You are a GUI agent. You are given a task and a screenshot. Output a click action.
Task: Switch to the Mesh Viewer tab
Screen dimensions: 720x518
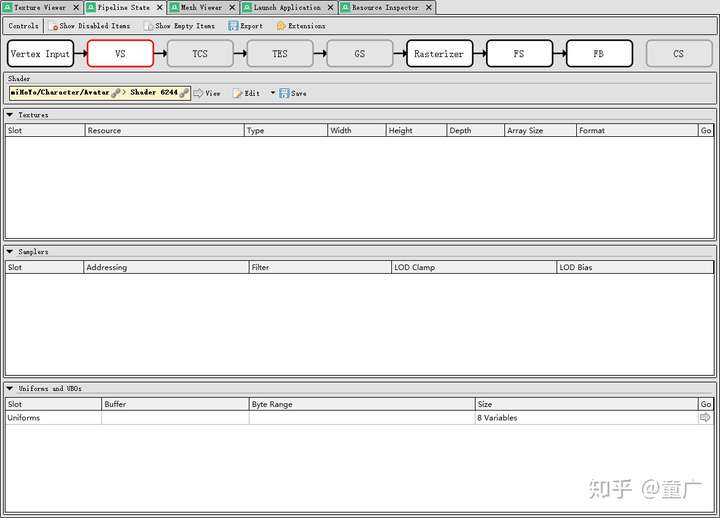201,7
